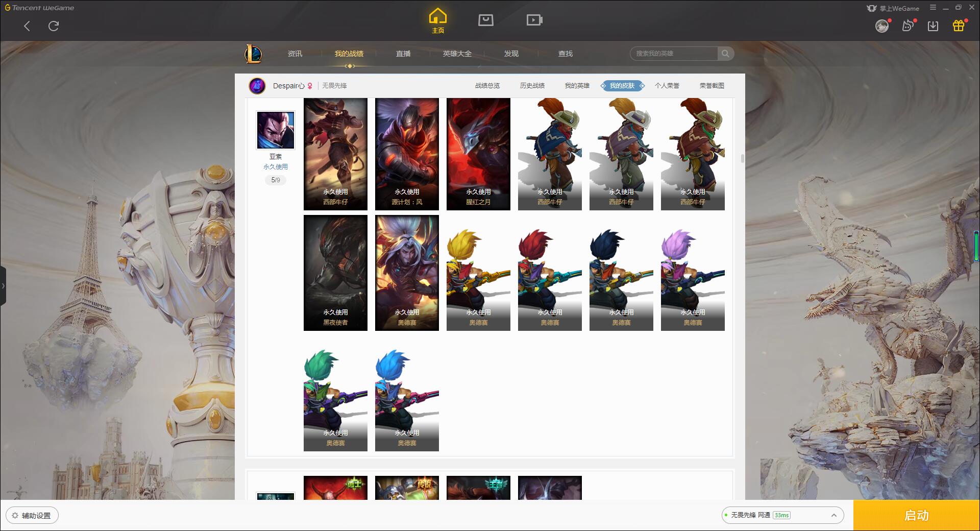The width and height of the screenshot is (980, 531).
Task: Open the download manager icon
Action: click(933, 26)
